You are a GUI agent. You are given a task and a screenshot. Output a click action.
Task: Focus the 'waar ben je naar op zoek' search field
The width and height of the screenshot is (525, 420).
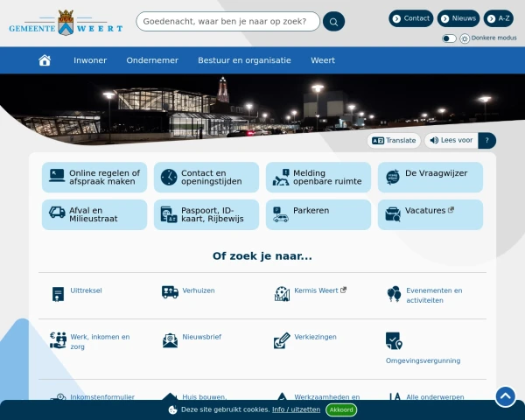(228, 21)
